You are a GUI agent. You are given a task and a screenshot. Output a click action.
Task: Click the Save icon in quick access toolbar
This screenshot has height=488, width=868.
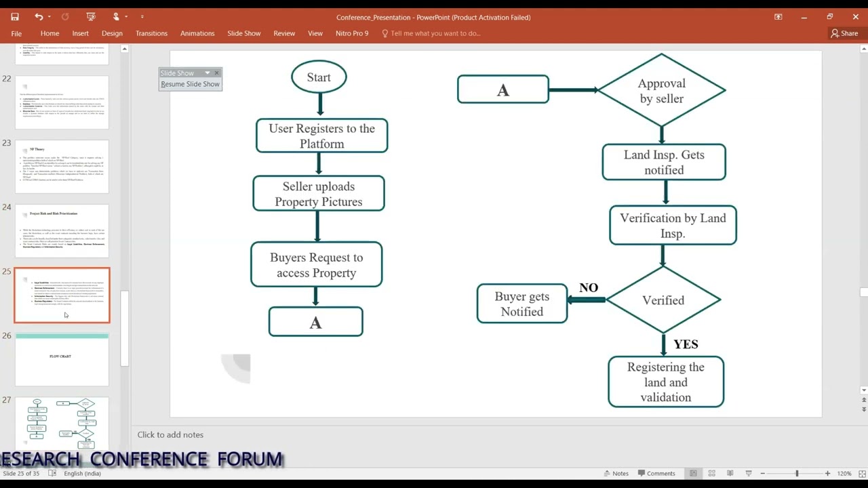(15, 17)
